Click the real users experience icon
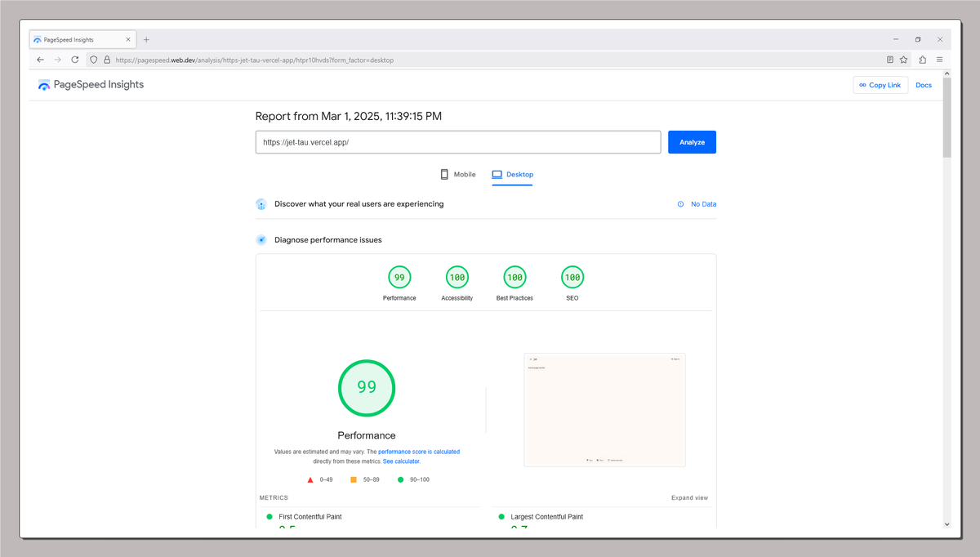This screenshot has height=557, width=980. [x=261, y=204]
